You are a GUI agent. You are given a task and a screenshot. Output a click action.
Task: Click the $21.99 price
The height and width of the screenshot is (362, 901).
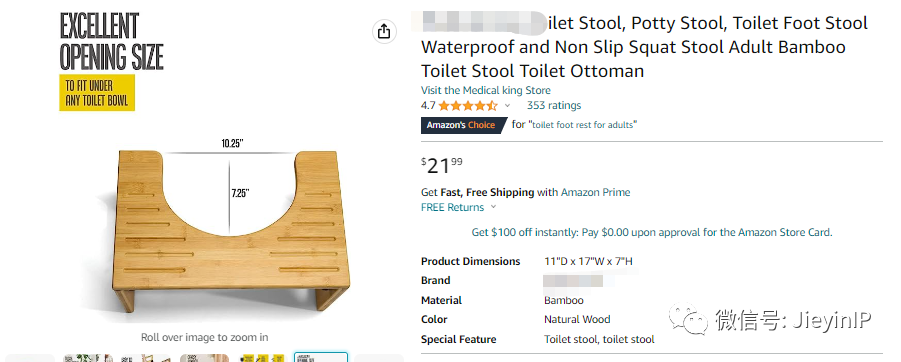pyautogui.click(x=442, y=166)
